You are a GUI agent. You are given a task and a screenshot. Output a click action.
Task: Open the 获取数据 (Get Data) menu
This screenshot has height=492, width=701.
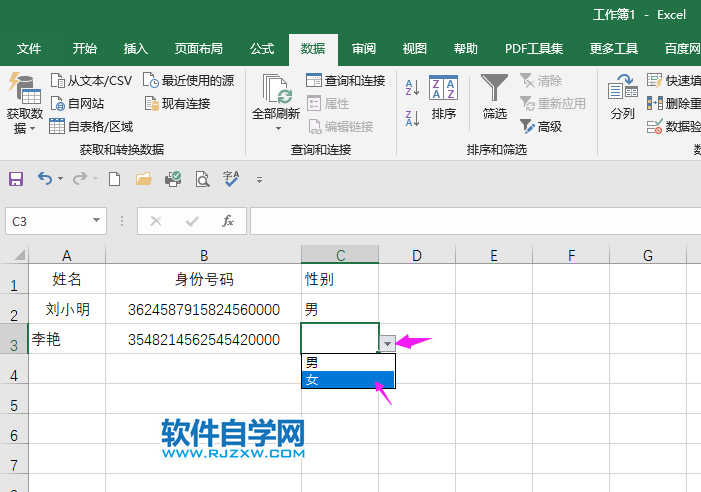25,104
